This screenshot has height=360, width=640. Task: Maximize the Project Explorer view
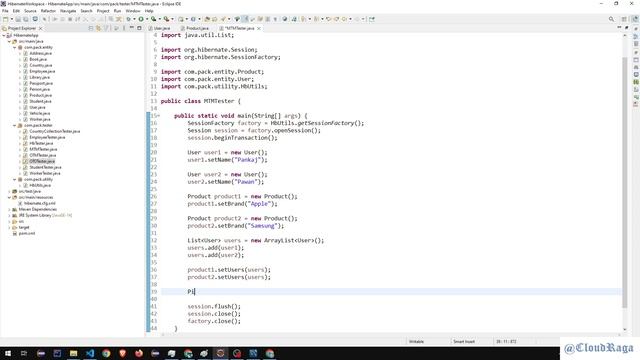pos(139,28)
